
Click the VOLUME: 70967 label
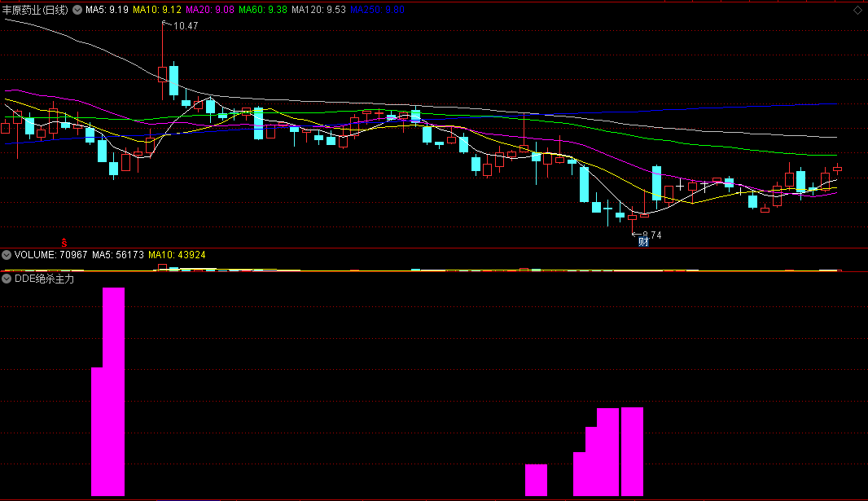tap(51, 255)
